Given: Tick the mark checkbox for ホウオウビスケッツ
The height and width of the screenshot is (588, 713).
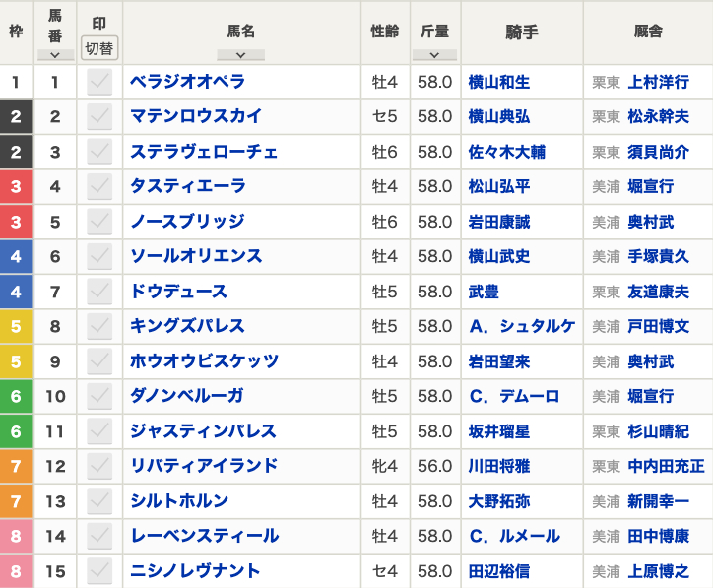Looking at the screenshot, I should pyautogui.click(x=99, y=361).
